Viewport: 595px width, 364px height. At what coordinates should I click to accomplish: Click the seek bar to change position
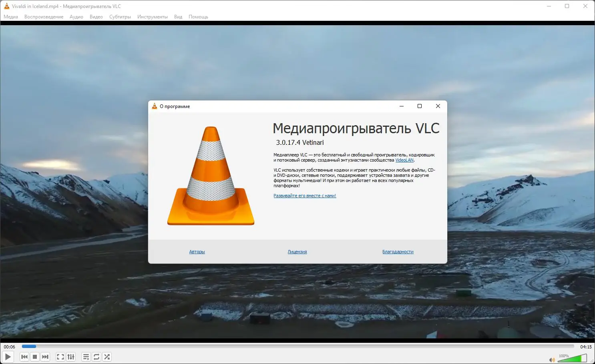tap(298, 346)
